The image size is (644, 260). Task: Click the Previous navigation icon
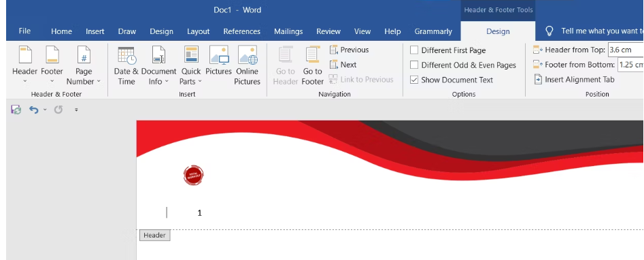point(333,50)
